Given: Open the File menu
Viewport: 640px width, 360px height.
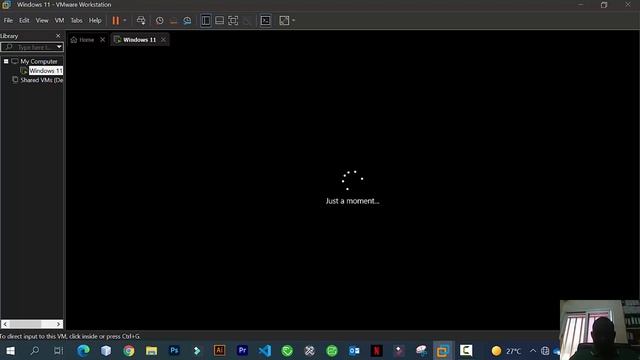Looking at the screenshot, I should (x=8, y=20).
